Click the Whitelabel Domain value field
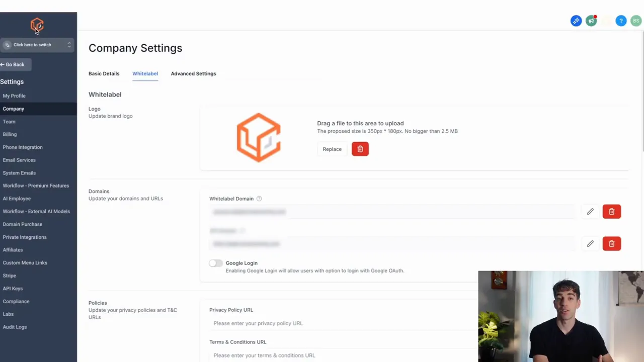This screenshot has height=362, width=644. 392,212
